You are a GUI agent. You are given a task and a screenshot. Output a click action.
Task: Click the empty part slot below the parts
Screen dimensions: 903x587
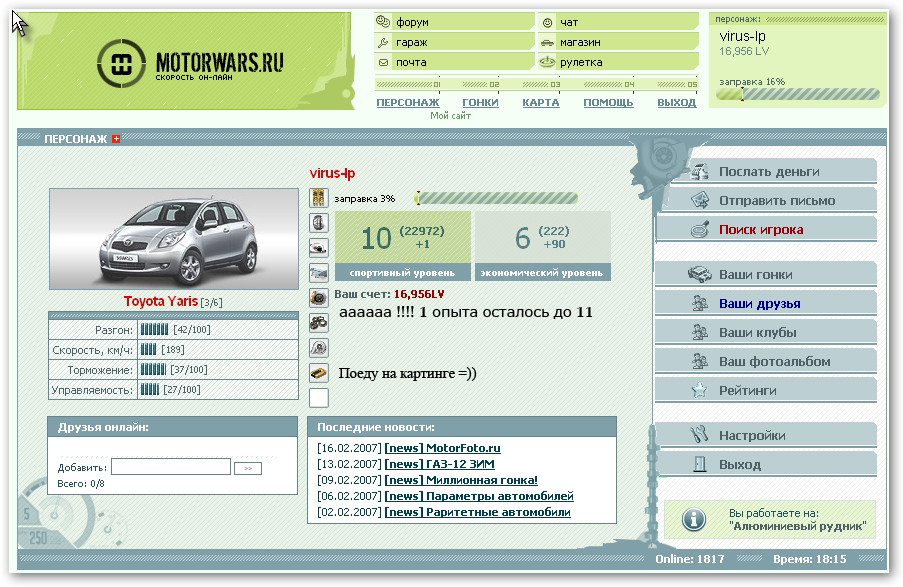click(x=318, y=398)
